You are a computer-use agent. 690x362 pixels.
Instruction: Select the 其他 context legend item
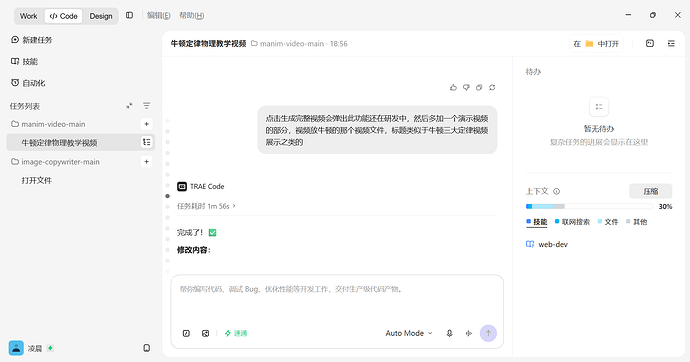coord(636,222)
